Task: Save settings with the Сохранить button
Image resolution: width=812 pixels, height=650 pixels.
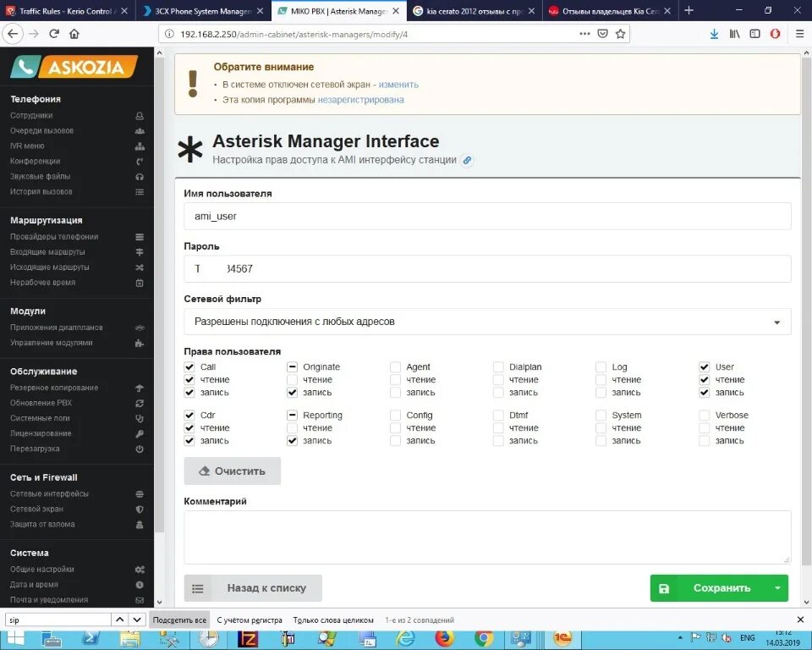Action: [710, 588]
